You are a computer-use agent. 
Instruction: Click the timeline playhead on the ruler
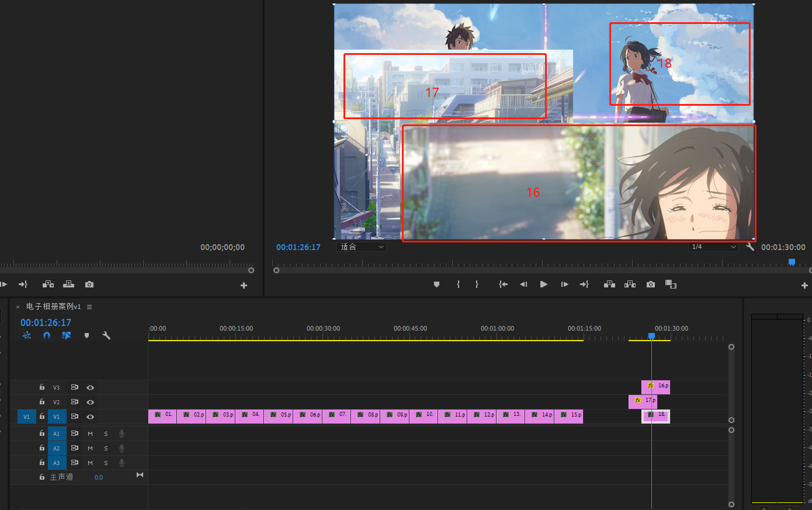(x=651, y=336)
